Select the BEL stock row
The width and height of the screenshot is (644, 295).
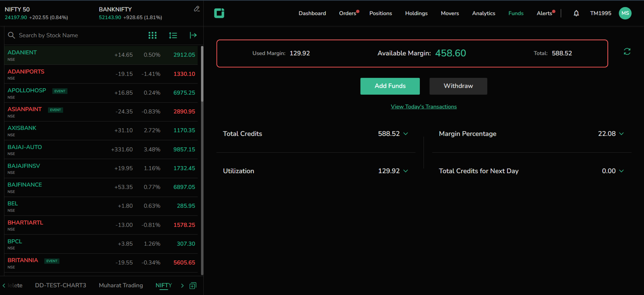101,206
